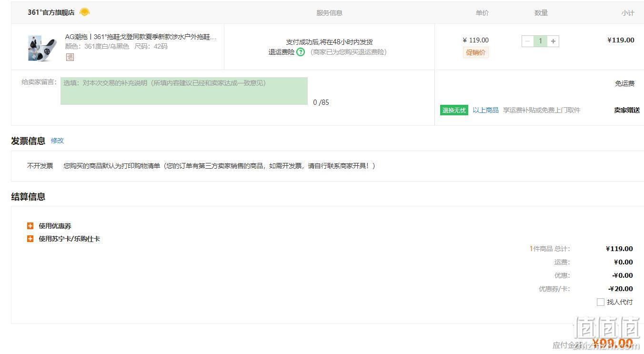Open the 361°官方旗舰店 store name
This screenshot has height=354, width=644.
pos(51,12)
